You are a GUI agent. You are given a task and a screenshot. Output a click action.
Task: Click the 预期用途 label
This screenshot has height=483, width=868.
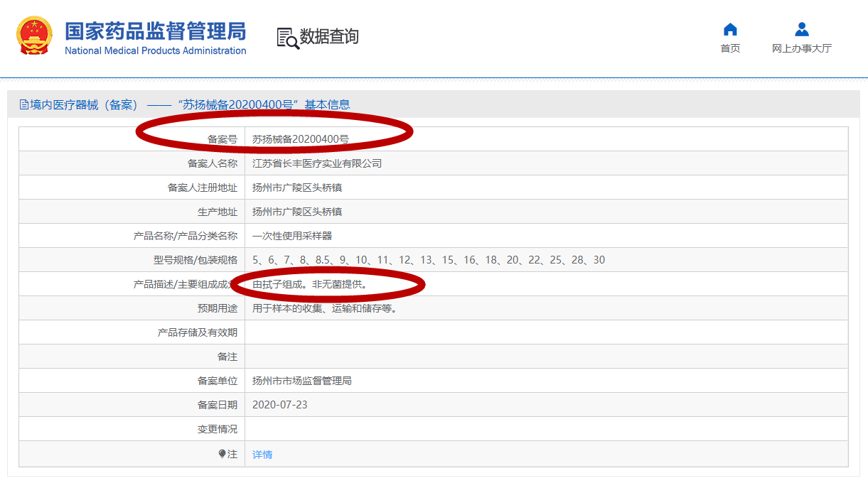[x=218, y=308]
